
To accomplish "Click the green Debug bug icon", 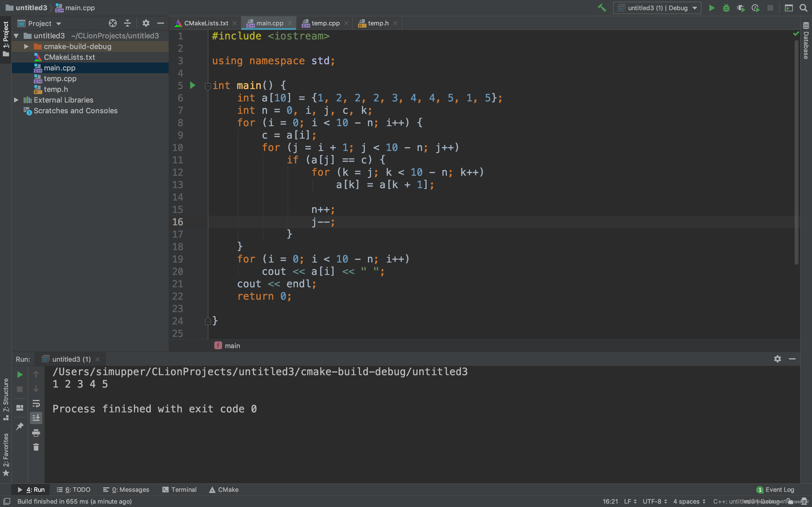I will tap(726, 8).
